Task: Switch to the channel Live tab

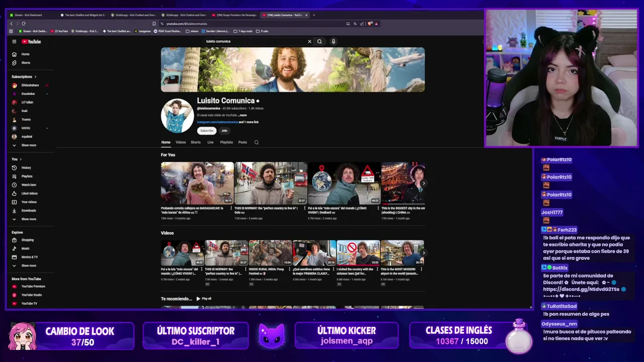Action: tap(210, 142)
